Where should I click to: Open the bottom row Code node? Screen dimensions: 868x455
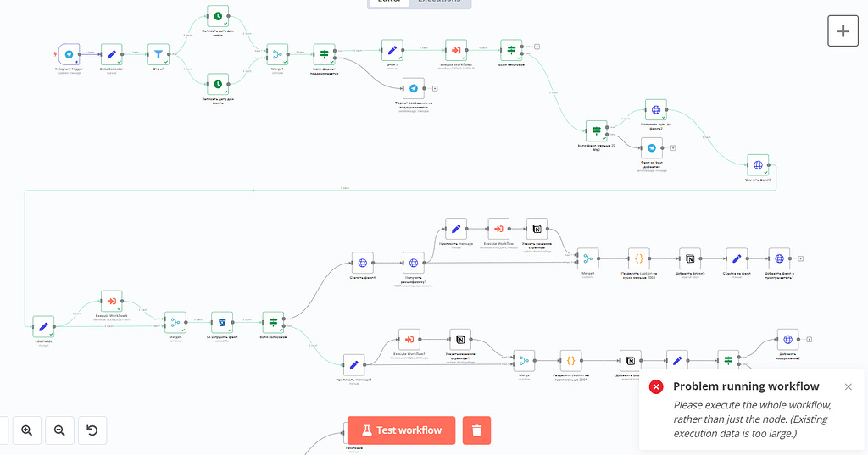(570, 361)
